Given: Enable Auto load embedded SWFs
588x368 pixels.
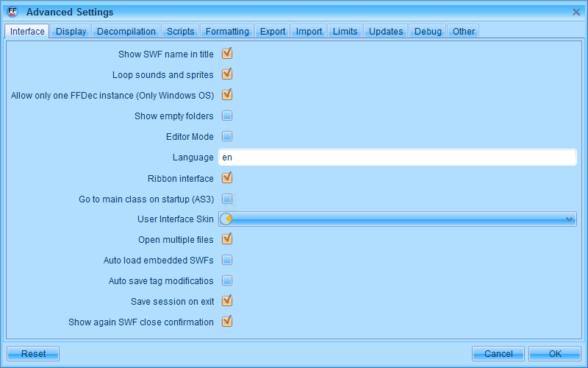Looking at the screenshot, I should tap(227, 260).
